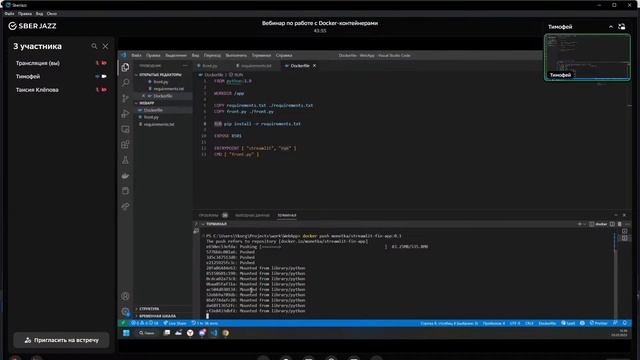Click the VS Code logo menu icon
The width and height of the screenshot is (640, 360).
(124, 55)
